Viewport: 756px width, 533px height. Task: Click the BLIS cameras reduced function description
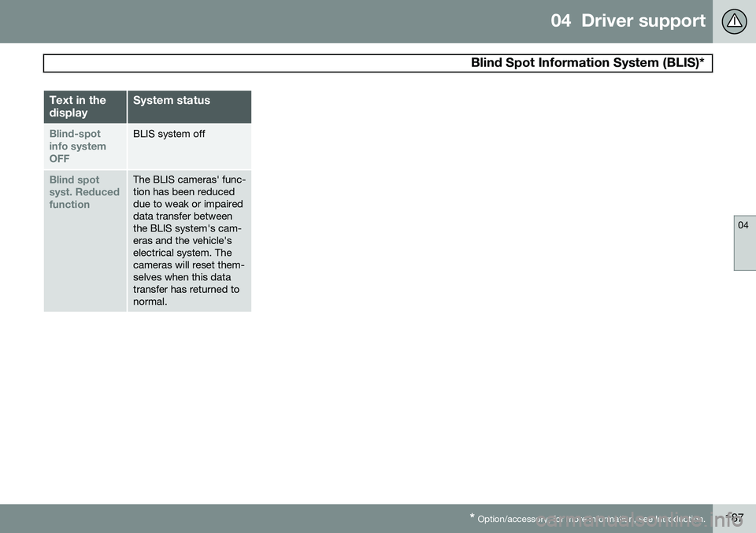point(190,240)
